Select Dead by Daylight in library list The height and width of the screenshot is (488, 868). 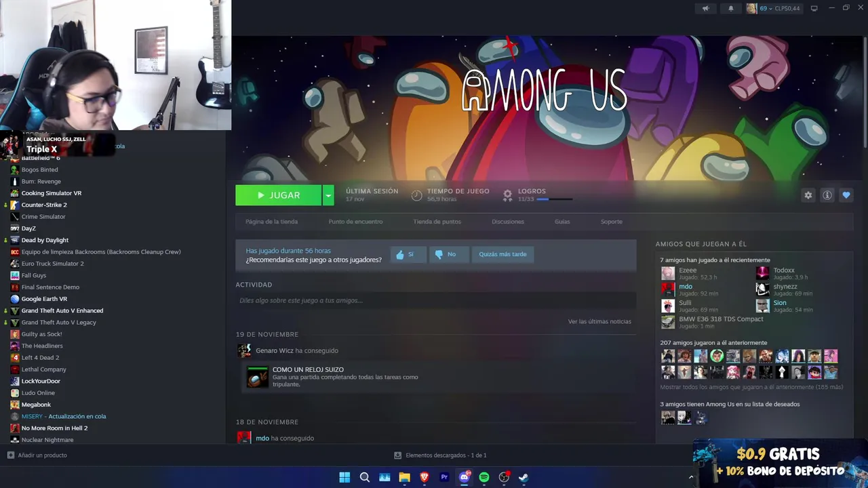pos(45,240)
